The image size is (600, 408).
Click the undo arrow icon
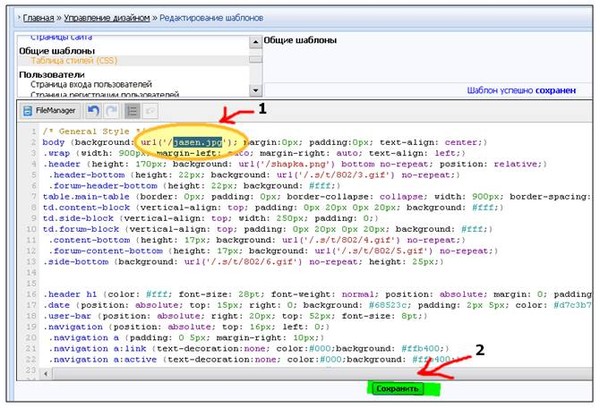click(93, 111)
